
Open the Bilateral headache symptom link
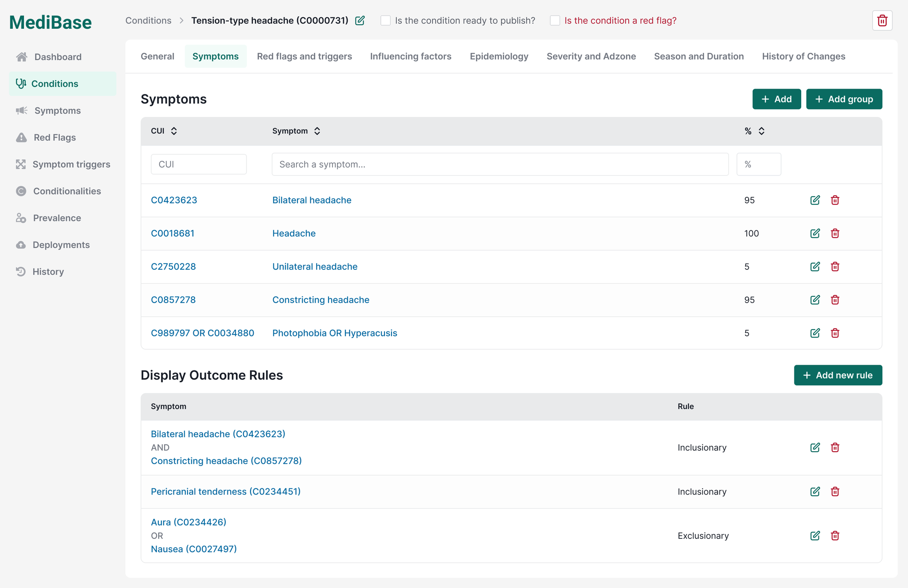(312, 200)
